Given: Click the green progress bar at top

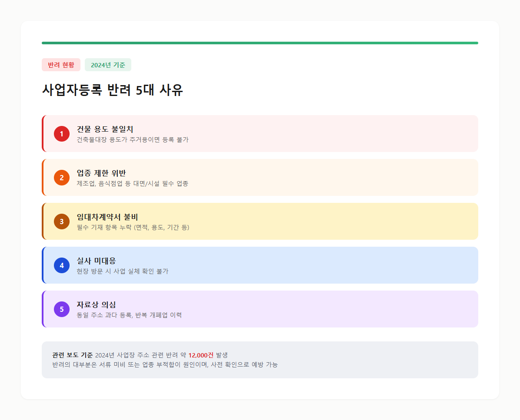Looking at the screenshot, I should click(x=260, y=43).
